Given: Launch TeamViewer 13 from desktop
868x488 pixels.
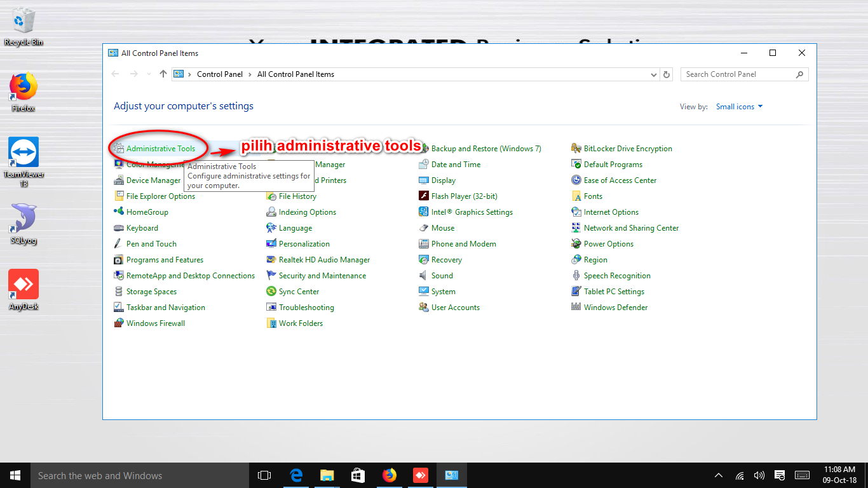Looking at the screenshot, I should (24, 153).
